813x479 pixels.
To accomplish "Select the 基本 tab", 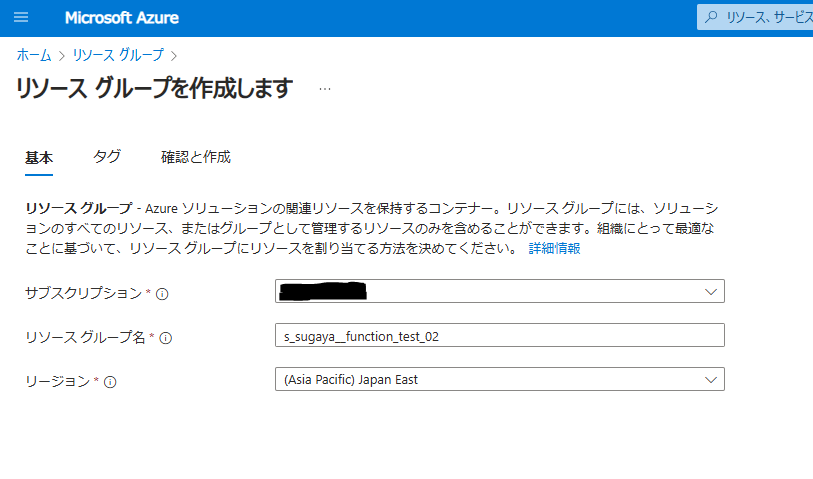I will [39, 158].
